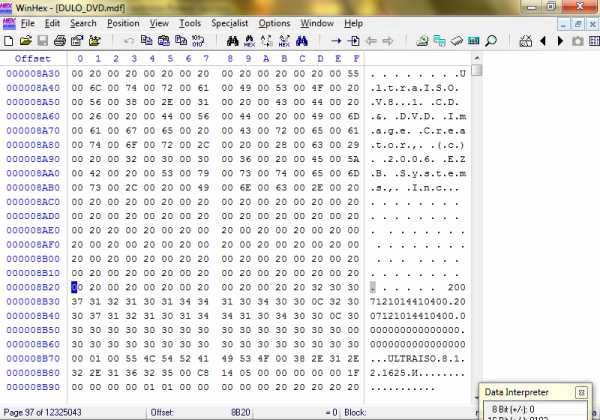Viewport: 600px width, 420px height.
Task: Open the Window menu
Action: [x=317, y=23]
